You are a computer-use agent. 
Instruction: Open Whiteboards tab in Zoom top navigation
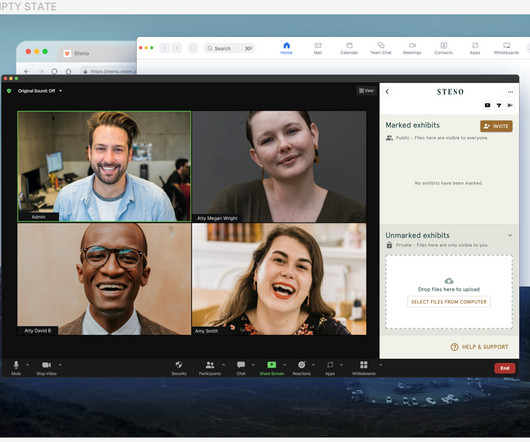click(x=506, y=48)
